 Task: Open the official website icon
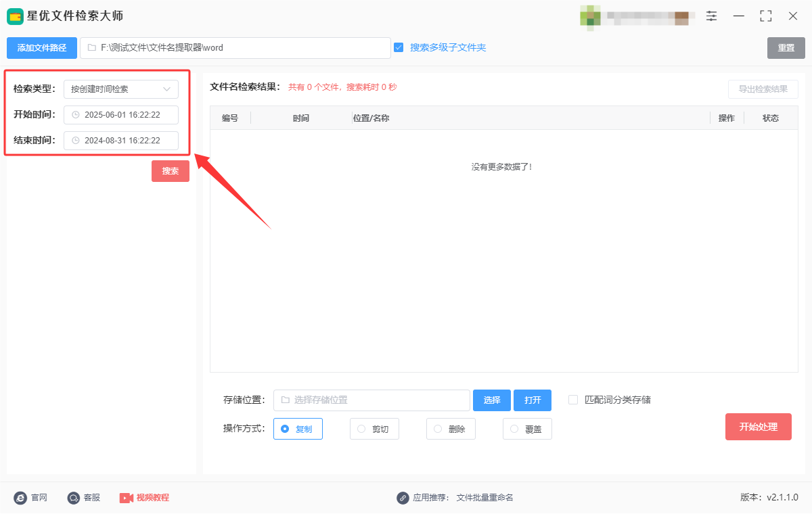tap(20, 498)
